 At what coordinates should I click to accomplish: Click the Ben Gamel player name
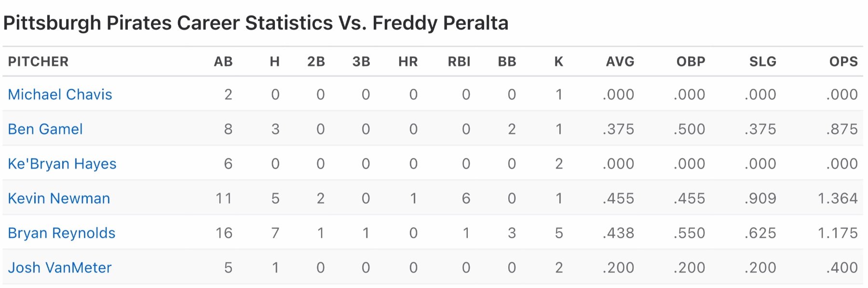point(45,129)
